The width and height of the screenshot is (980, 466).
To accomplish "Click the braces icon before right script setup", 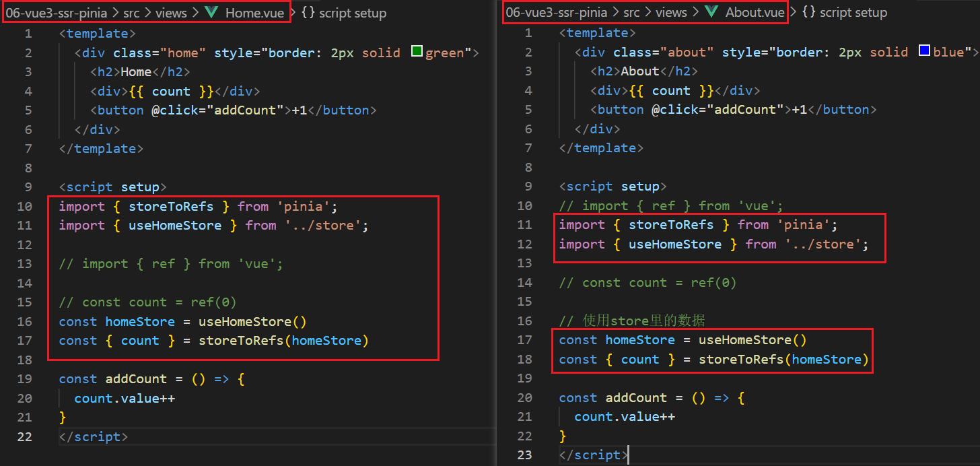I will click(x=808, y=13).
